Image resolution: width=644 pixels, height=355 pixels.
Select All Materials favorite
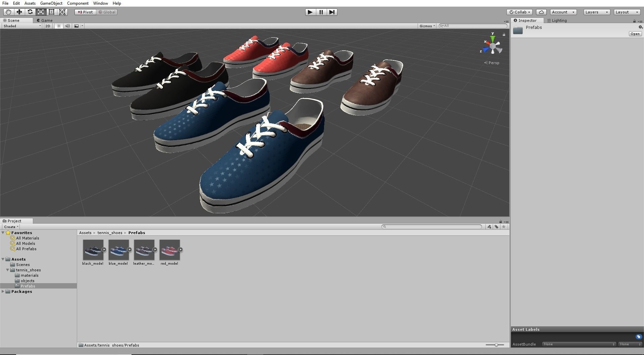click(28, 238)
